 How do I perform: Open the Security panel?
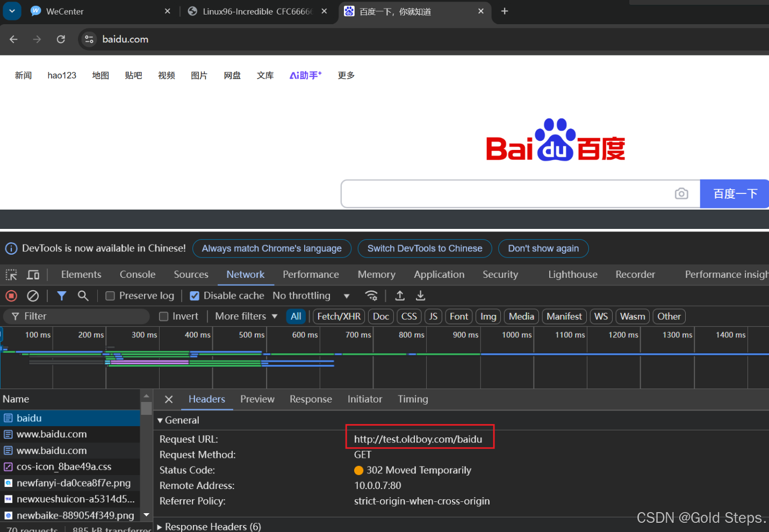click(500, 275)
